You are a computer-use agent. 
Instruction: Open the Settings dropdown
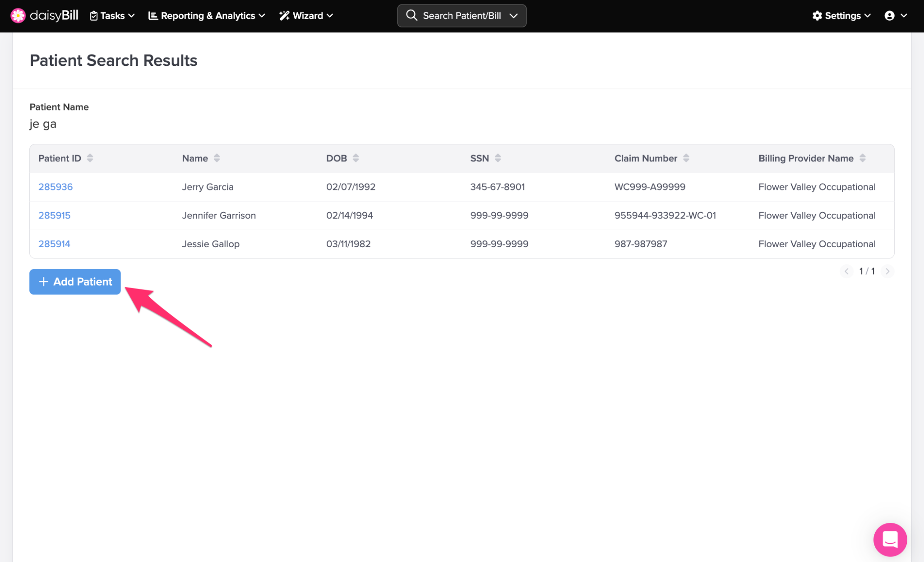[841, 16]
